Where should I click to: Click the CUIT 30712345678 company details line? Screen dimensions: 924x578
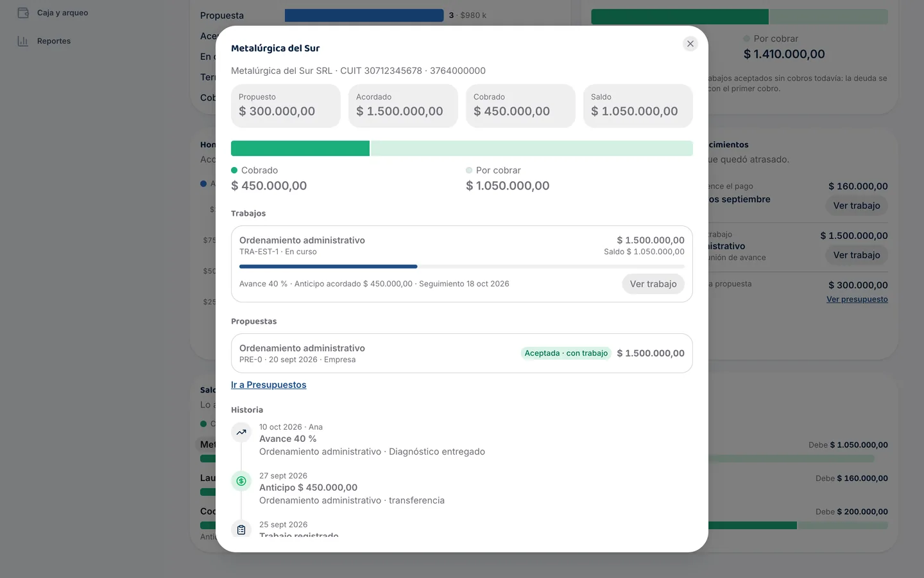click(358, 71)
